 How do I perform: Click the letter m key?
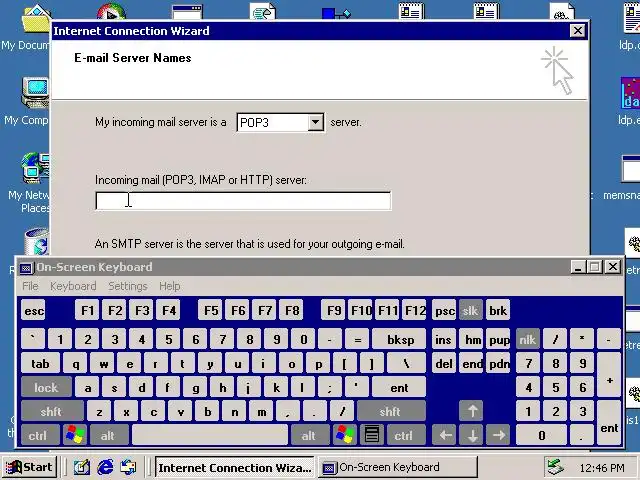(261, 411)
